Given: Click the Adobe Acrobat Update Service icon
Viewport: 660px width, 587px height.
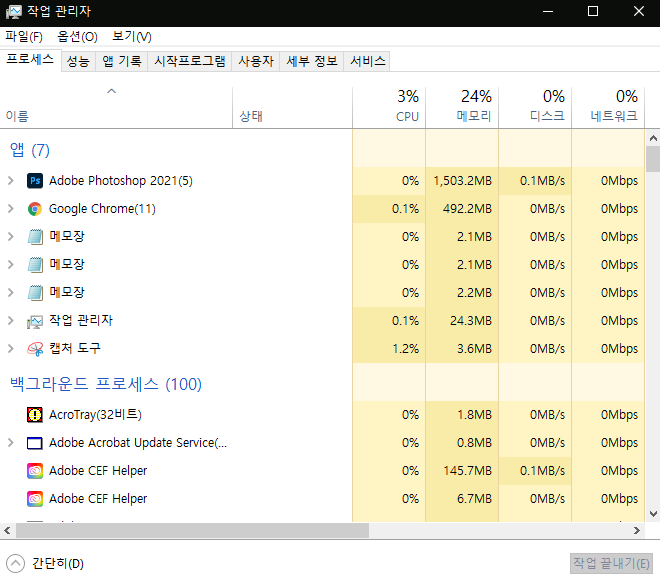Looking at the screenshot, I should 35,443.
